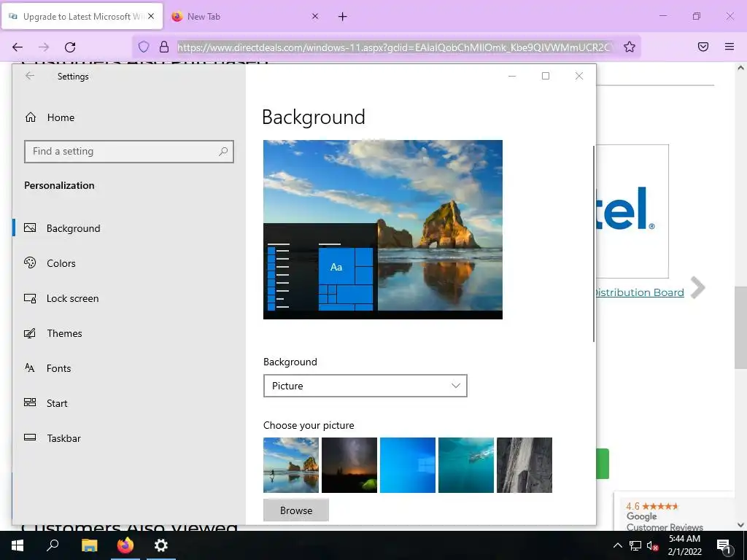Bookmark this page with the star
This screenshot has height=560, width=747.
tap(630, 47)
